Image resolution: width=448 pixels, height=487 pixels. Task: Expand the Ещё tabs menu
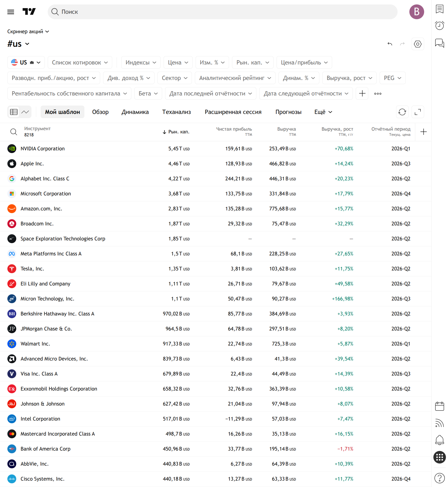click(323, 112)
